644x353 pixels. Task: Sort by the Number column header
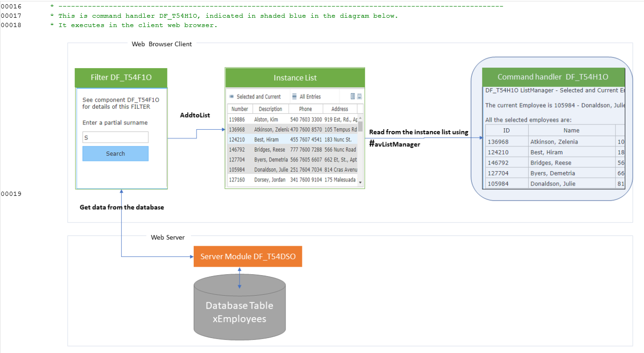(239, 108)
